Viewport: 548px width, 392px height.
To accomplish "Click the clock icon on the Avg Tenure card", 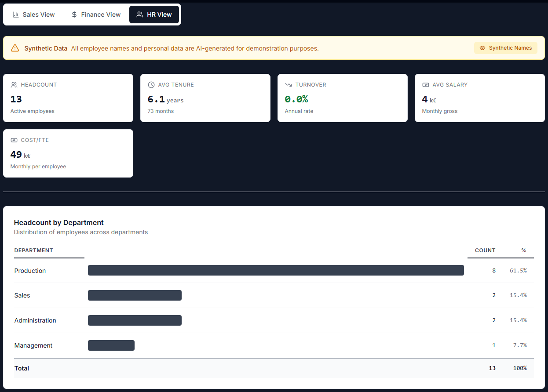I will click(151, 84).
